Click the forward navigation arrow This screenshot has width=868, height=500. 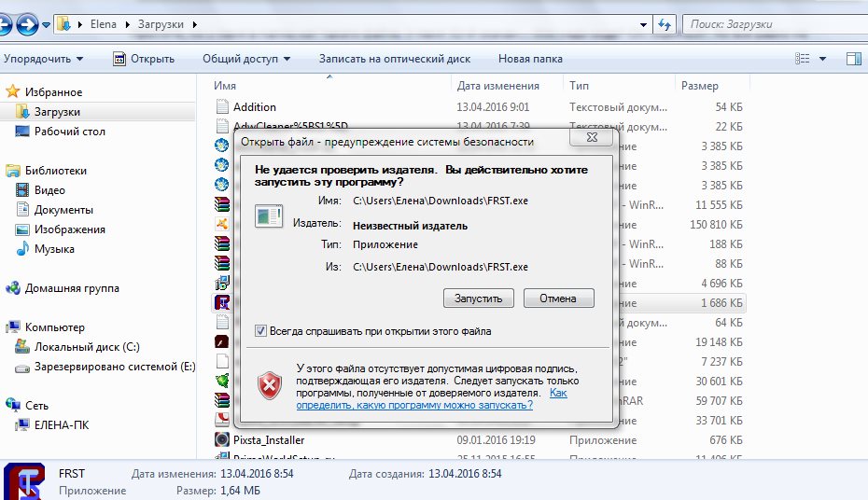pos(27,24)
